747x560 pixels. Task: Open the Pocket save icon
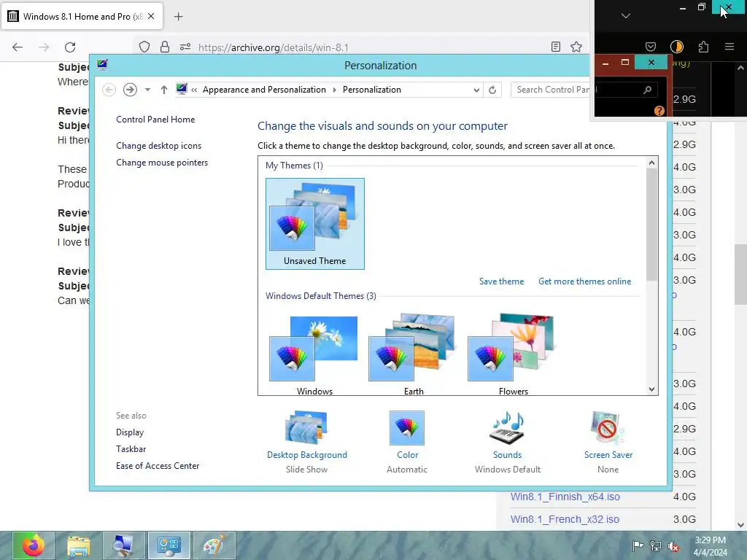point(651,47)
